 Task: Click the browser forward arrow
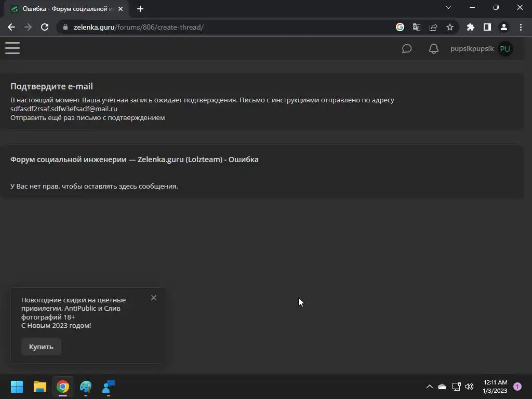pyautogui.click(x=28, y=27)
